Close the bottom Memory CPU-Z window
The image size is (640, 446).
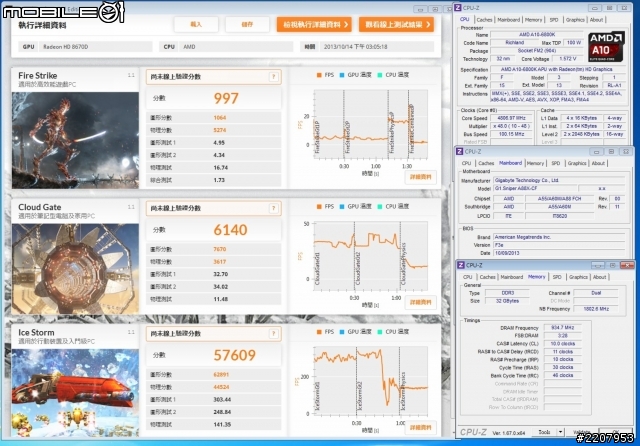coord(627,265)
